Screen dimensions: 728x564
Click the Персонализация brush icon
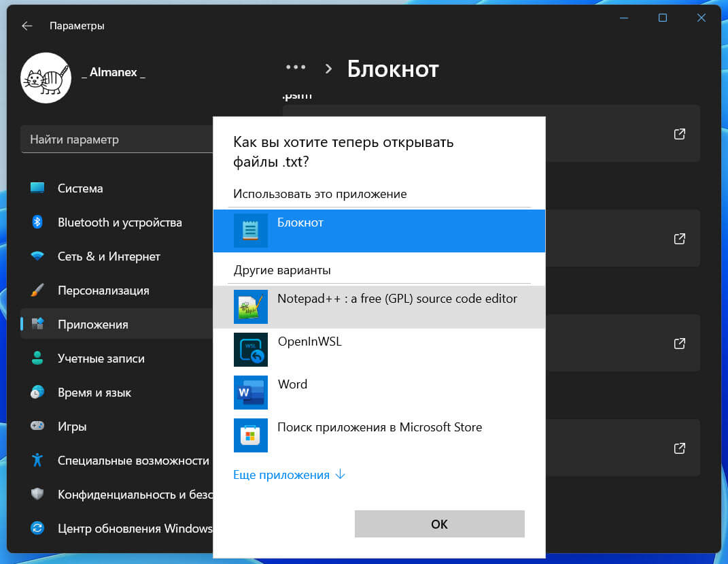coord(37,290)
